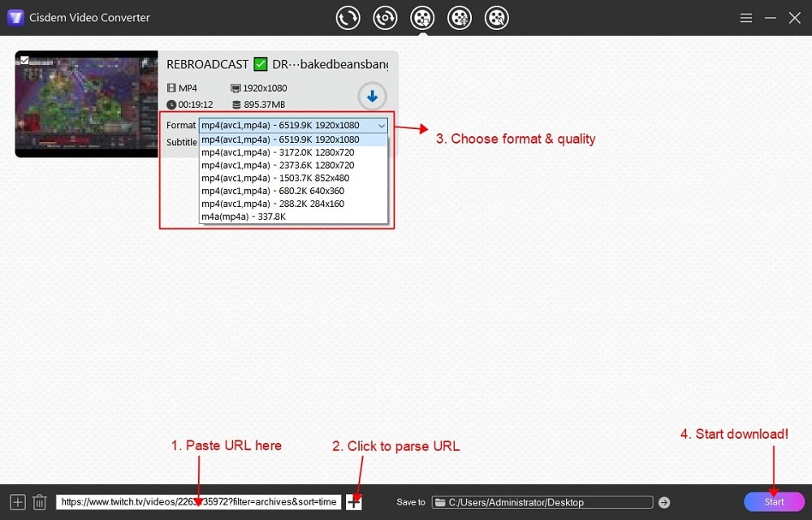Click the rightmost film-reel toolbar icon
The width and height of the screenshot is (812, 520).
coord(496,17)
